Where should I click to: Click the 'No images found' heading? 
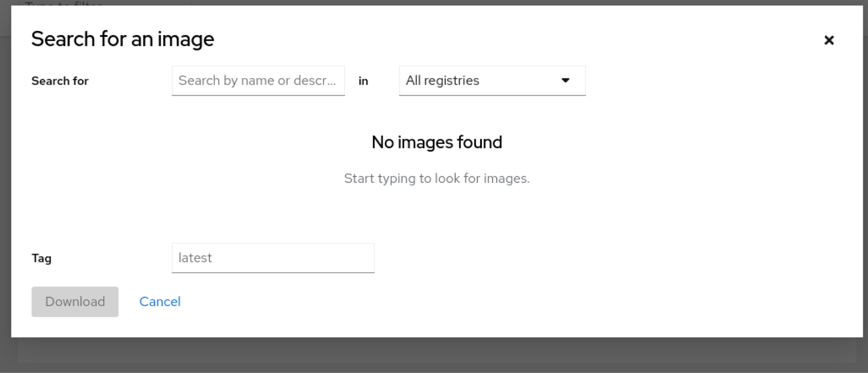(437, 142)
